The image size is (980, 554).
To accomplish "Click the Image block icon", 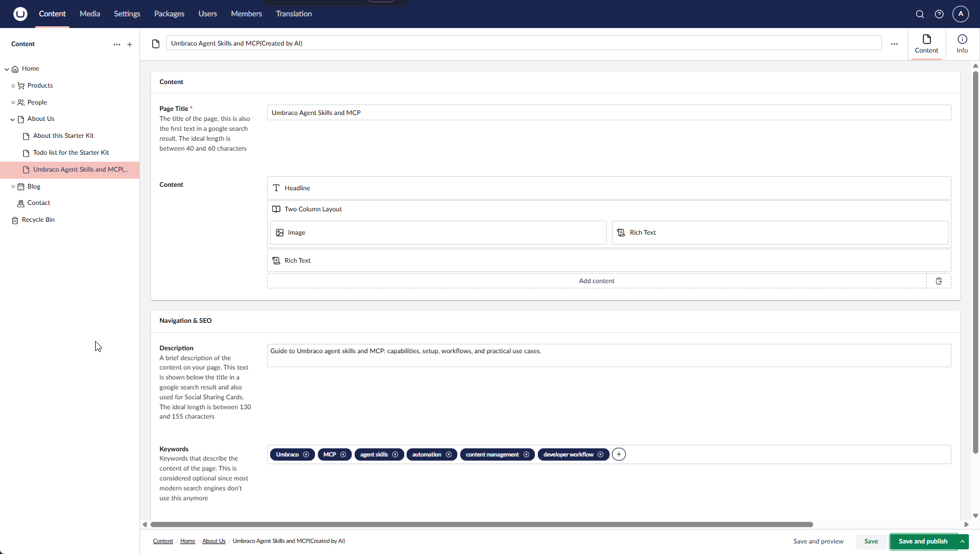I will click(x=280, y=232).
